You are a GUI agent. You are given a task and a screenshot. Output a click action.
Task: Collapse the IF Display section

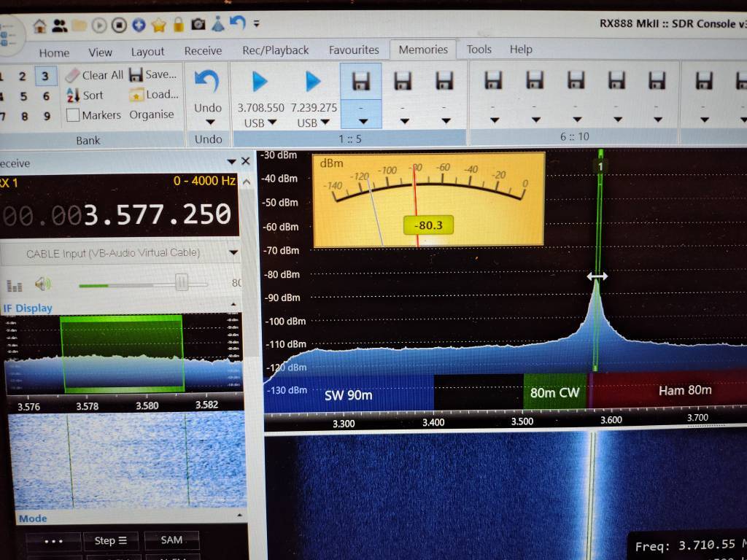click(233, 306)
